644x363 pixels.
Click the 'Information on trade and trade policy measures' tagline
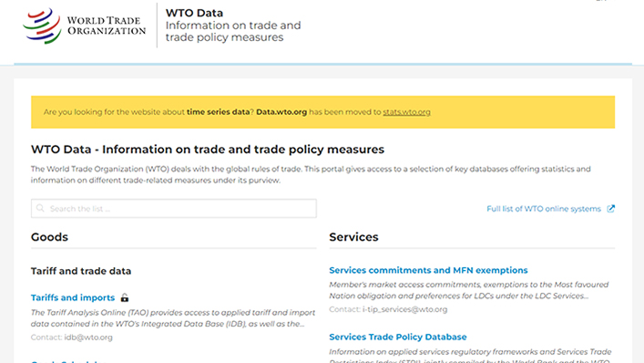pyautogui.click(x=233, y=31)
